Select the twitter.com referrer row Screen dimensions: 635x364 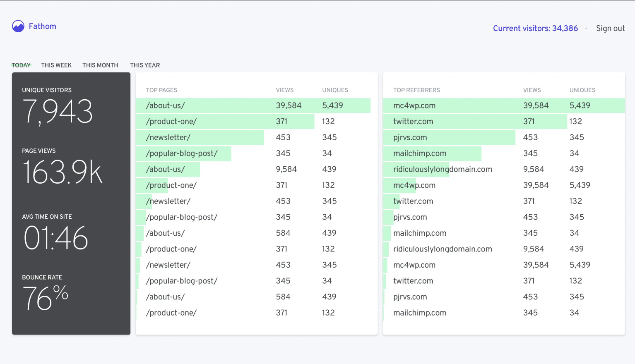pos(413,121)
